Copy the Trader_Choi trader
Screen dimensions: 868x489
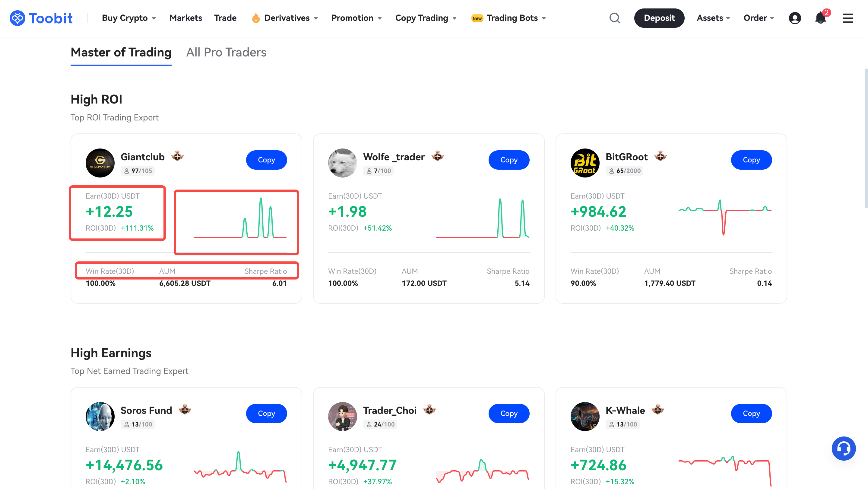pos(509,414)
